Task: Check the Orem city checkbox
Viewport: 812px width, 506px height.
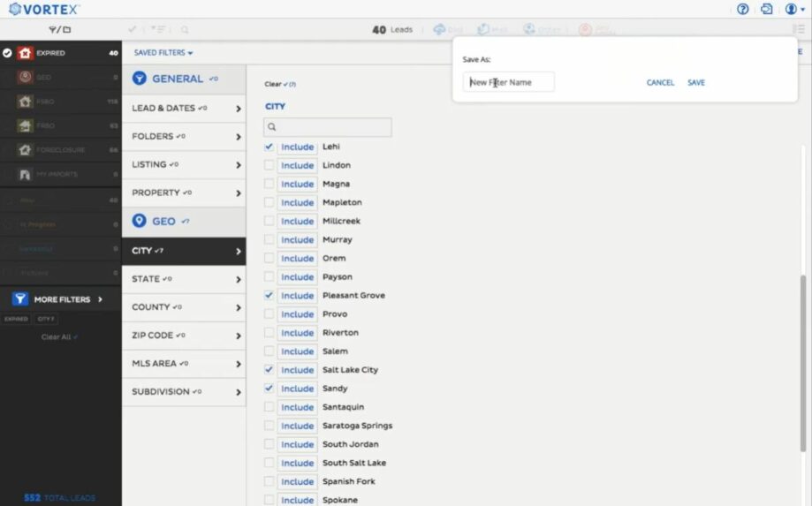Action: 269,258
